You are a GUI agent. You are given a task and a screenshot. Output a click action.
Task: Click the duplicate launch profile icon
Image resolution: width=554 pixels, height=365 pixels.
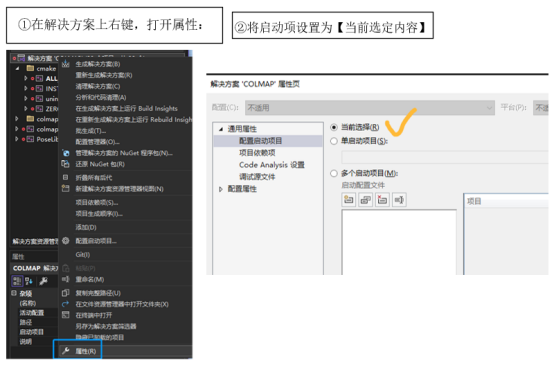click(365, 200)
